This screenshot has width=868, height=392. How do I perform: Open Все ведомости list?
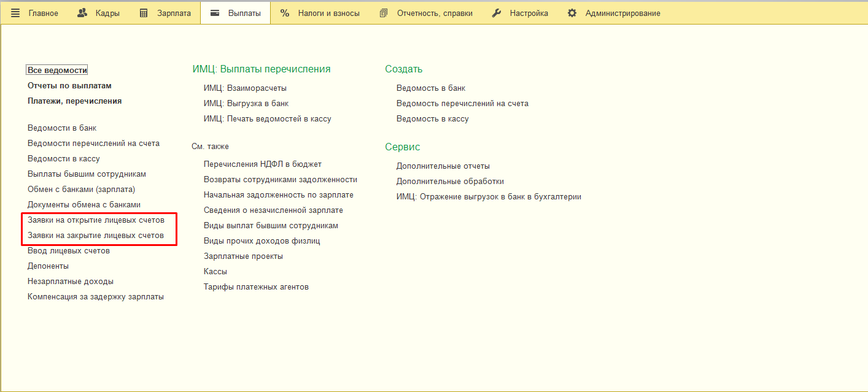click(58, 71)
